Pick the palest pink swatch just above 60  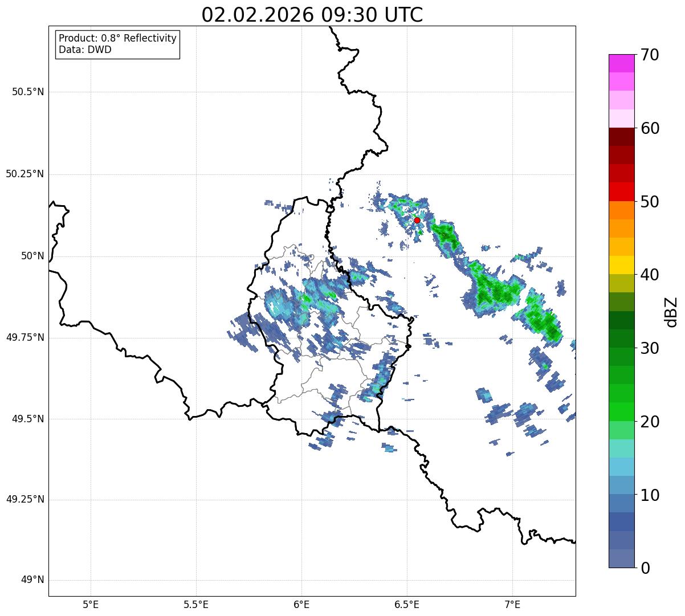pyautogui.click(x=621, y=119)
